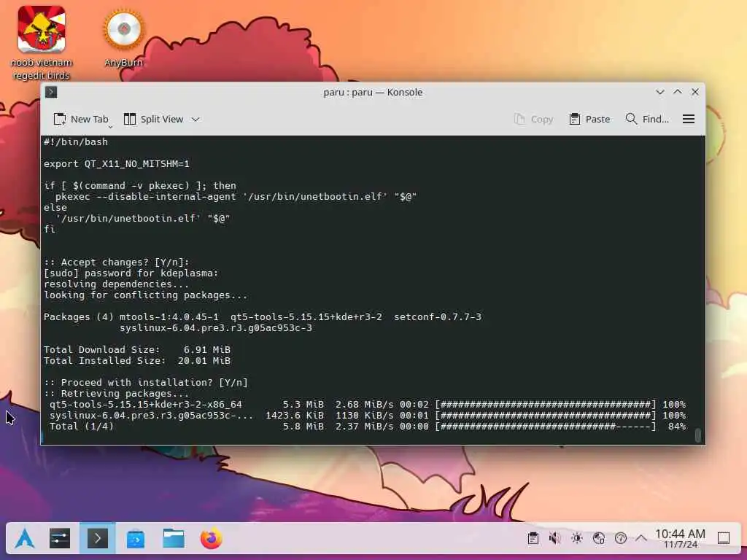Maximize the Konsole window

click(678, 92)
